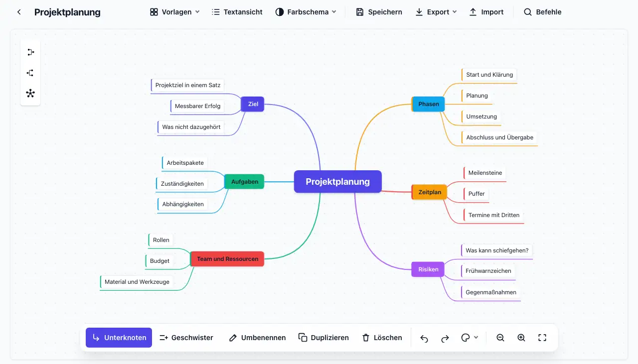Fit the map to fullscreen
Screen dimensions: 638x364
click(542, 338)
